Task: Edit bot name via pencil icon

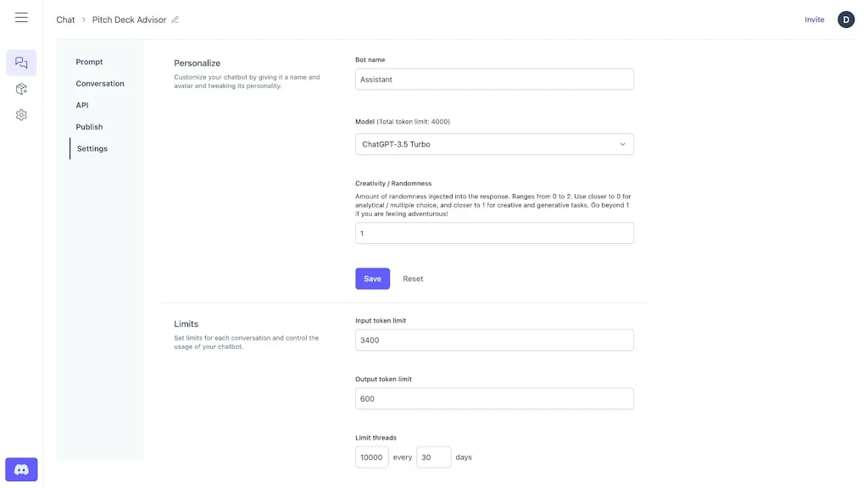Action: pyautogui.click(x=175, y=19)
